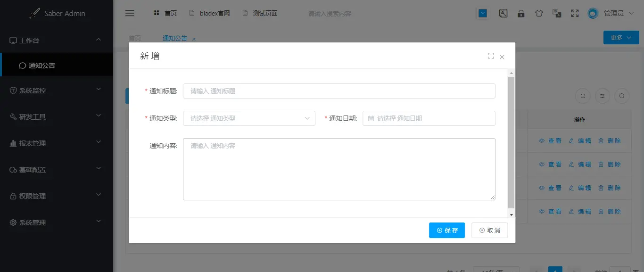Click the 取消 button

(x=489, y=230)
